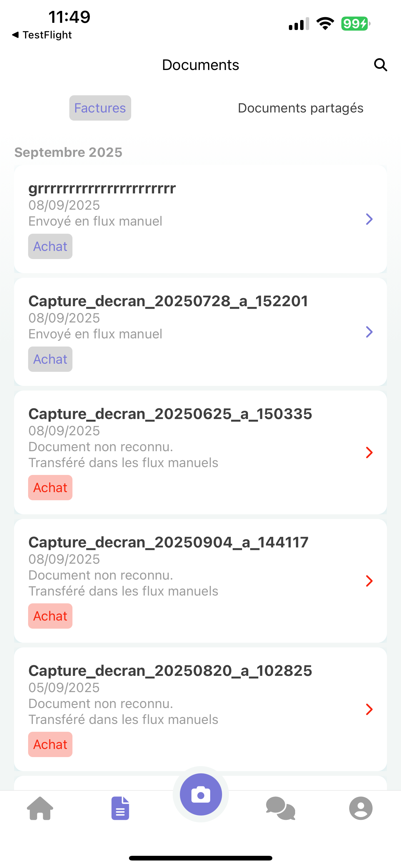
Task: Launch the camera capture button
Action: (201, 794)
